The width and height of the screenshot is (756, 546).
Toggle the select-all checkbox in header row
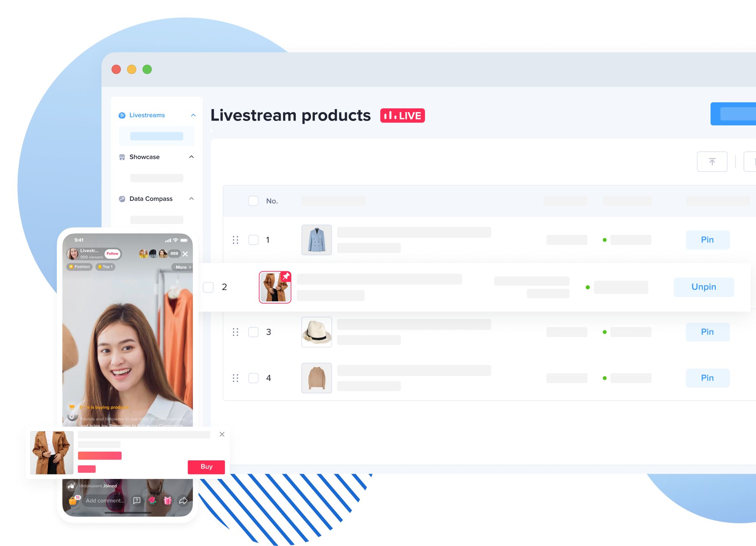click(x=253, y=200)
